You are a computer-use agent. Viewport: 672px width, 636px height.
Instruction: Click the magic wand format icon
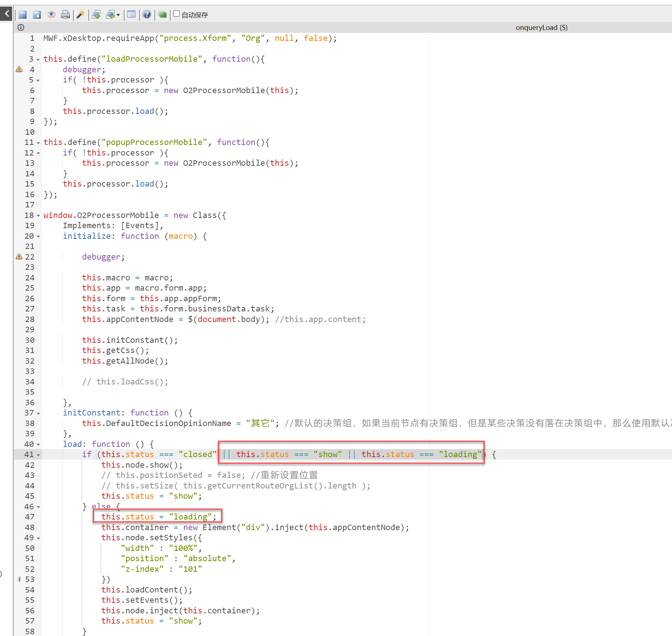[80, 15]
